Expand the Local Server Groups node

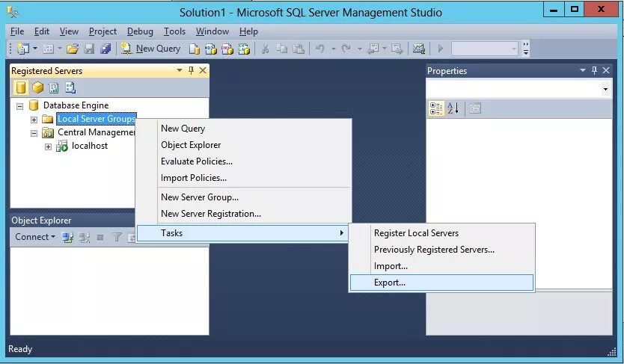coord(34,120)
